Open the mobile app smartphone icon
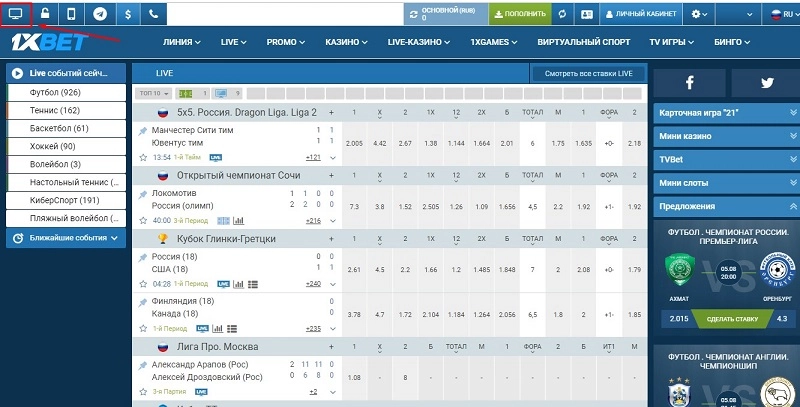The height and width of the screenshot is (407, 800). pyautogui.click(x=71, y=14)
